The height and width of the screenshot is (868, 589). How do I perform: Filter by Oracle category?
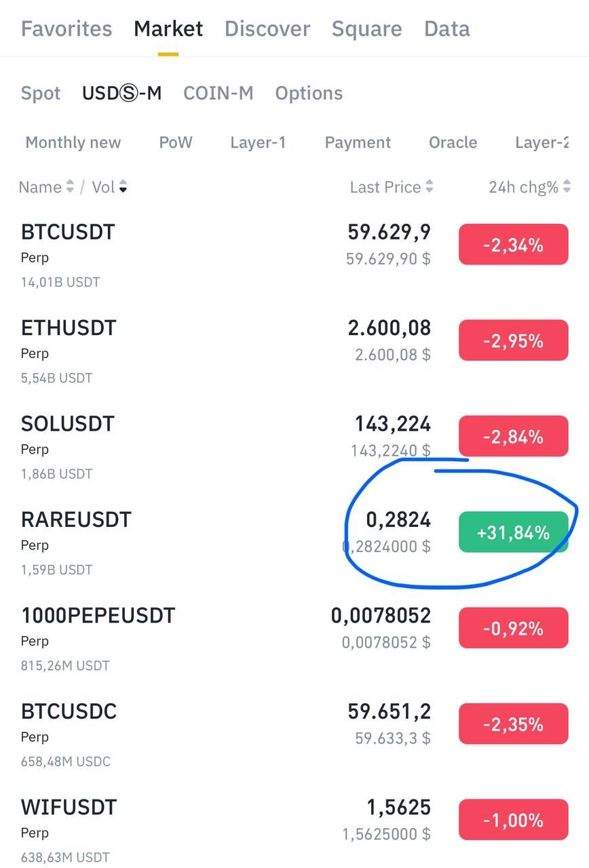coord(453,142)
